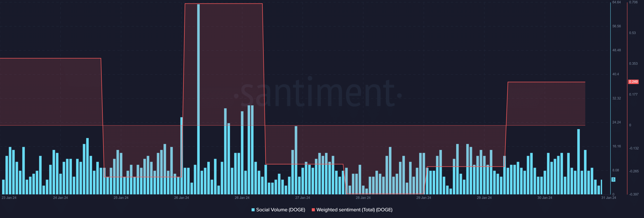Click the 0.706 sentiment axis label
Screen dimensions: 644x218
(x=633, y=2)
